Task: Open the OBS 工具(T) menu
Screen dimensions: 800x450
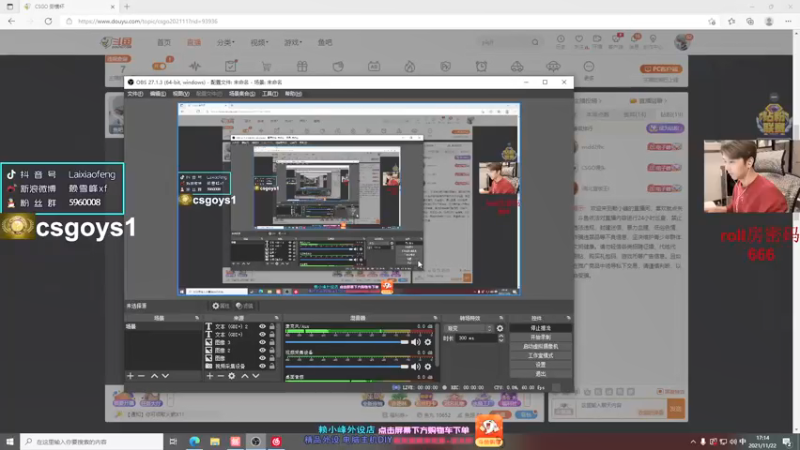Action: click(x=270, y=94)
